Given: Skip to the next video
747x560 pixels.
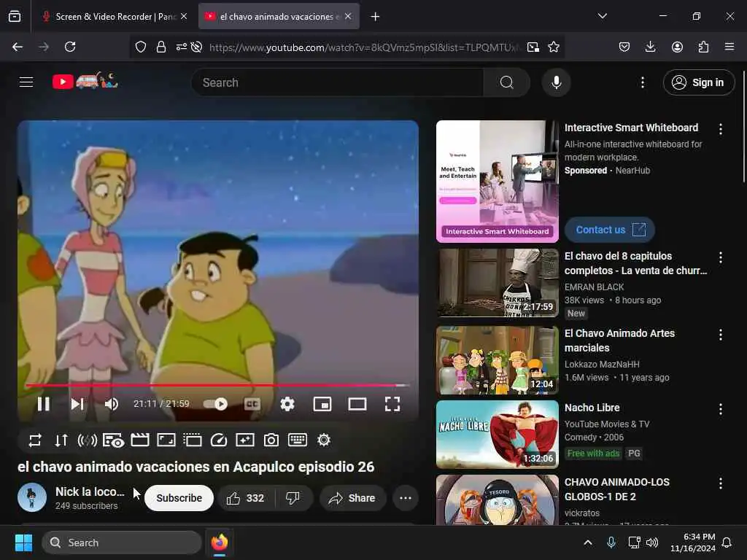Looking at the screenshot, I should pyautogui.click(x=77, y=404).
